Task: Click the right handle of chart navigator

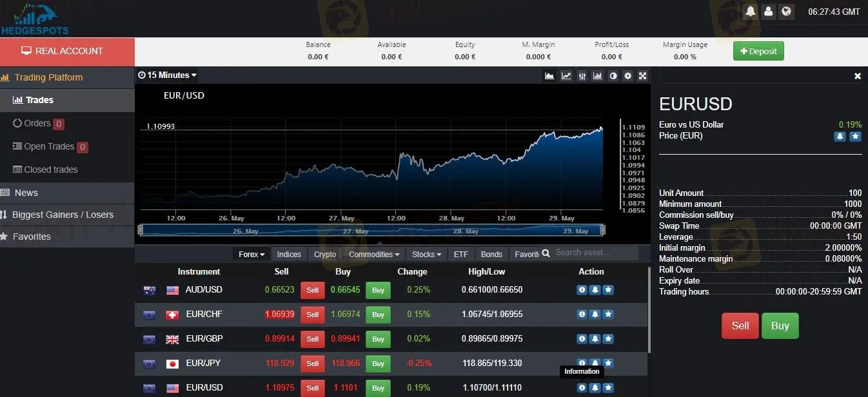Action: (x=603, y=230)
